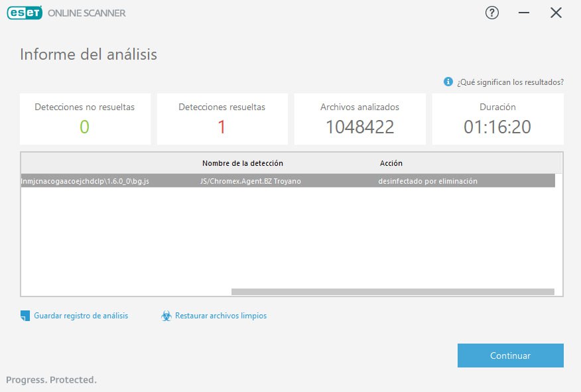Image resolution: width=581 pixels, height=392 pixels.
Task: Click the 'Nombre de la detección' column header
Action: [x=242, y=163]
